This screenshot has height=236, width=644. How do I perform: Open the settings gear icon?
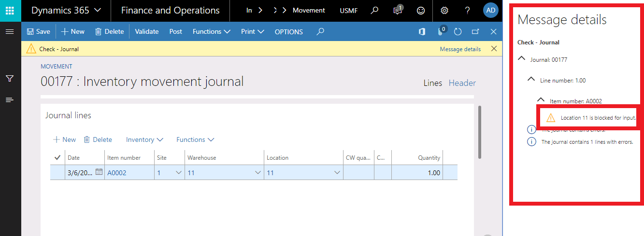444,10
